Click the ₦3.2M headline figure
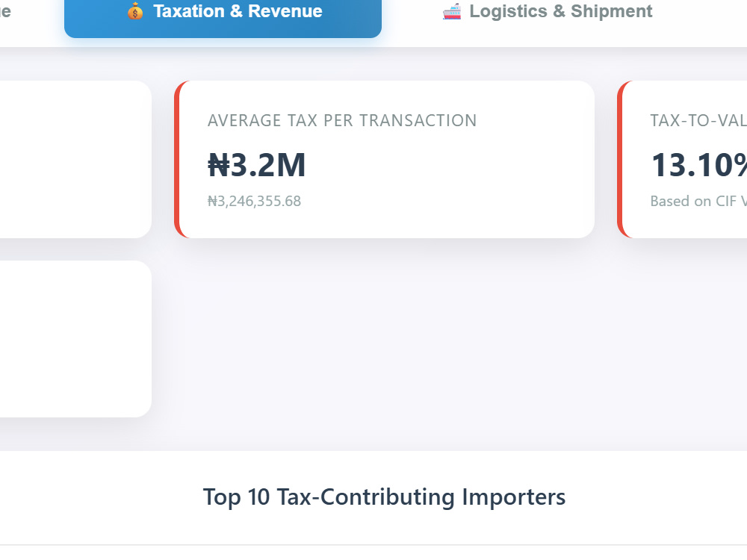Viewport: 747px width, 560px height. pos(256,165)
